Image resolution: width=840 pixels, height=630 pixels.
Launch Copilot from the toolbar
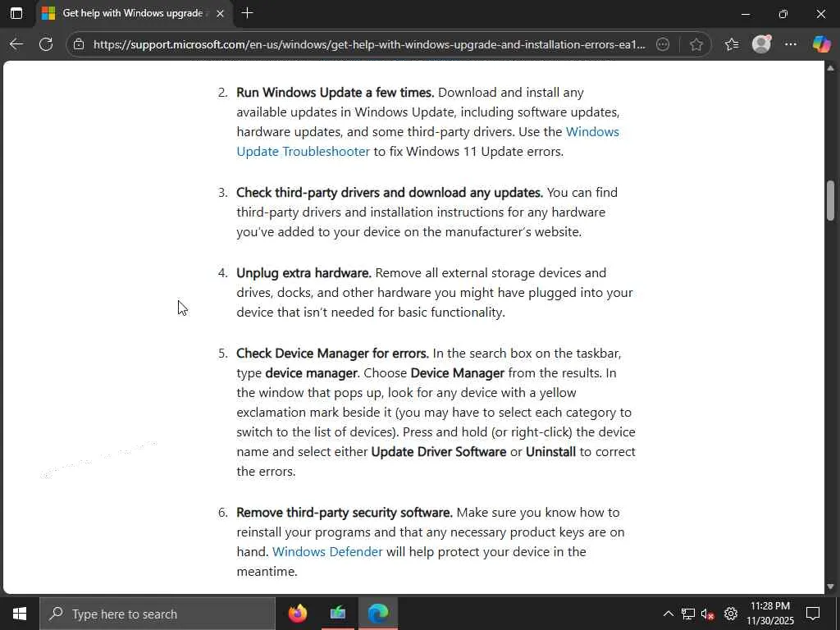820,44
